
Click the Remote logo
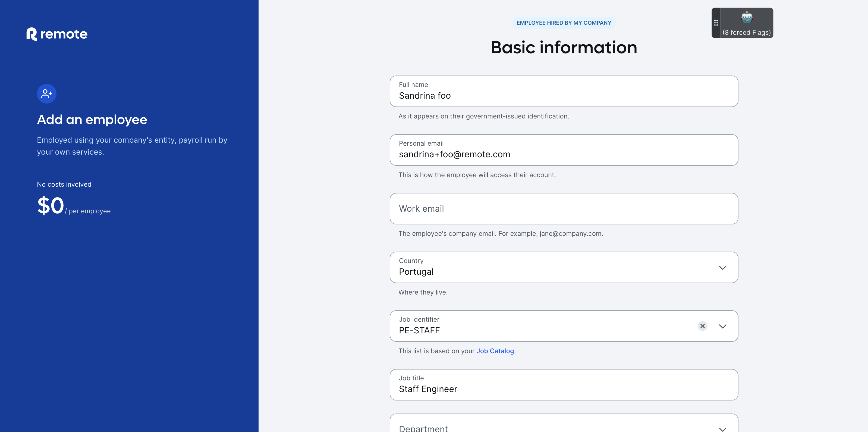(x=56, y=34)
